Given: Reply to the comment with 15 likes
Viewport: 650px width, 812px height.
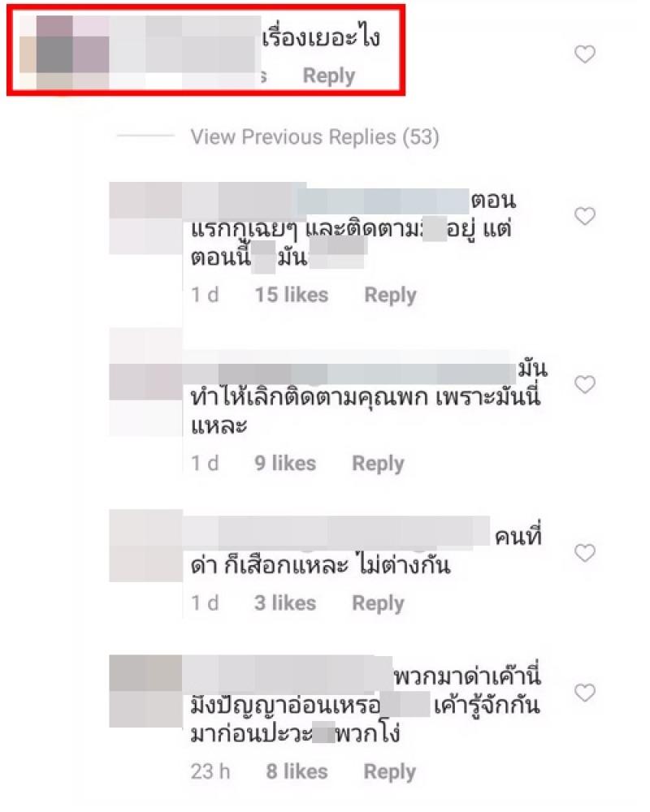Looking at the screenshot, I should tap(390, 296).
